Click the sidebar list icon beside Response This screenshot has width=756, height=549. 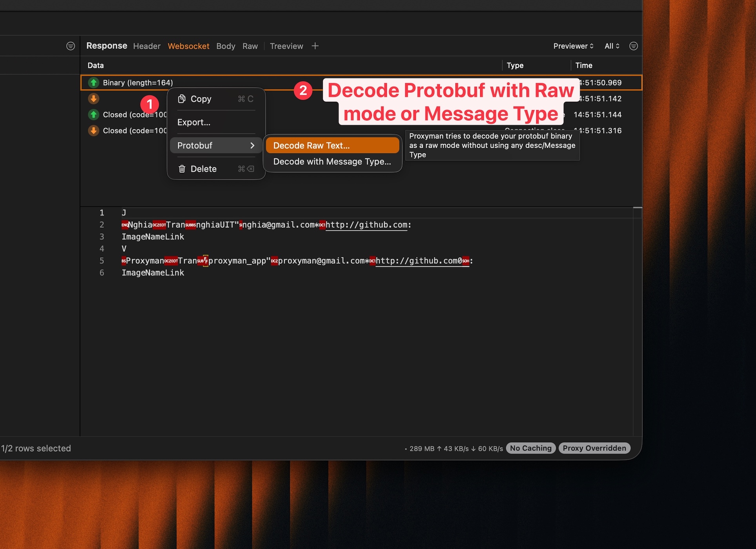(71, 46)
